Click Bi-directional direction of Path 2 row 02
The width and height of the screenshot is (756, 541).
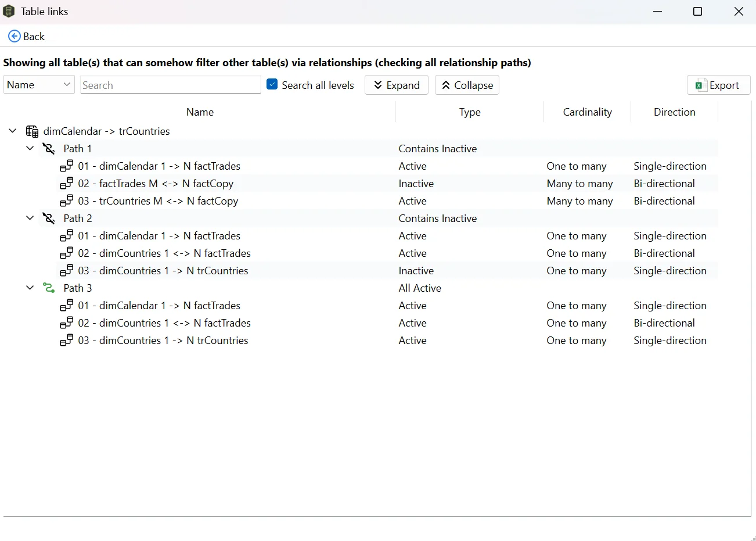pyautogui.click(x=664, y=253)
